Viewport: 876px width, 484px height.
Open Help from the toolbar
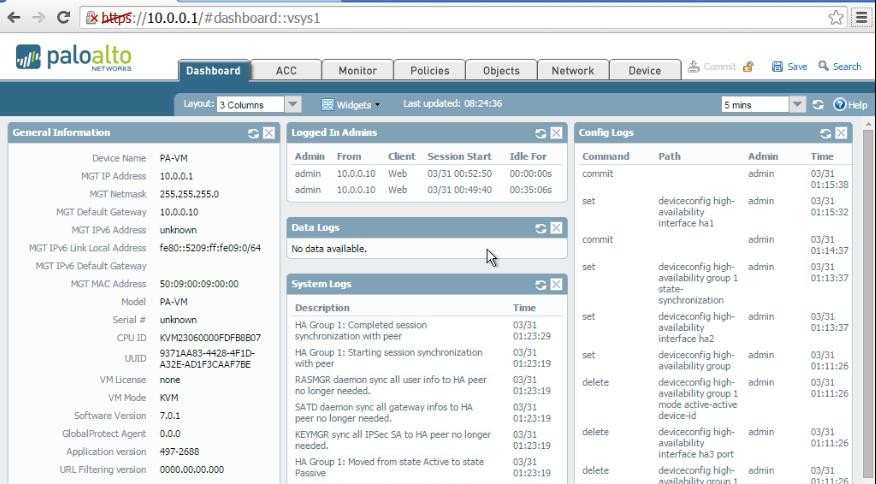coord(850,104)
